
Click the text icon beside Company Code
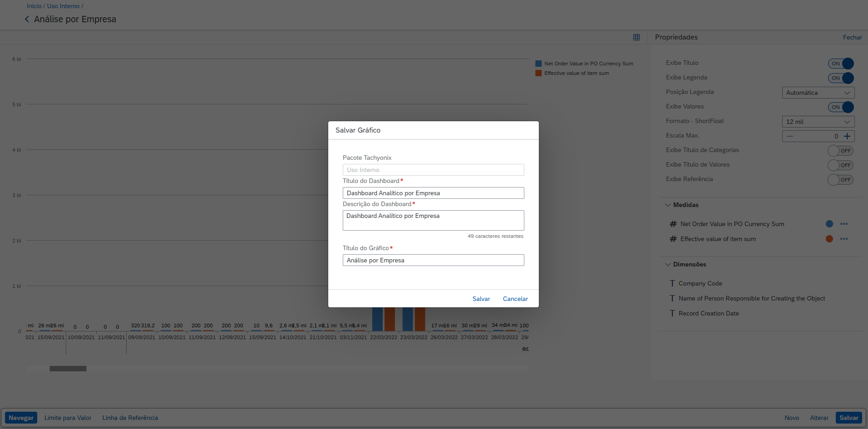click(672, 283)
